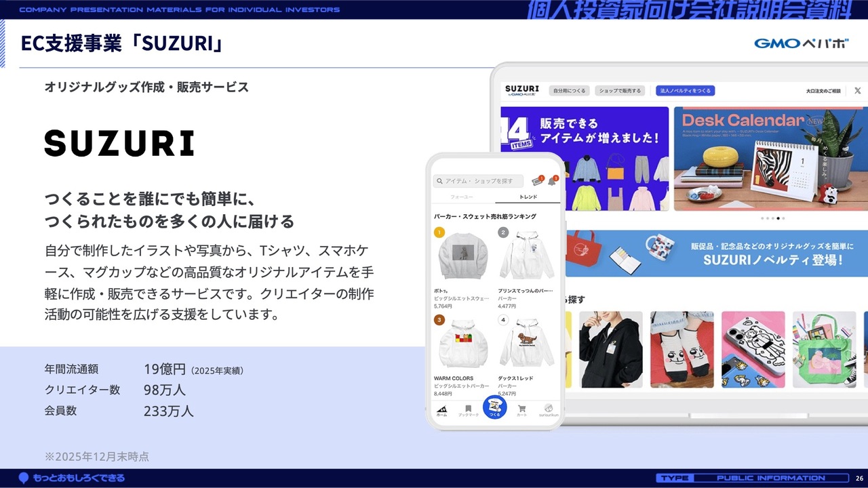868x488 pixels.
Task: Tap the coupon ticket icon on phone
Action: (x=538, y=181)
